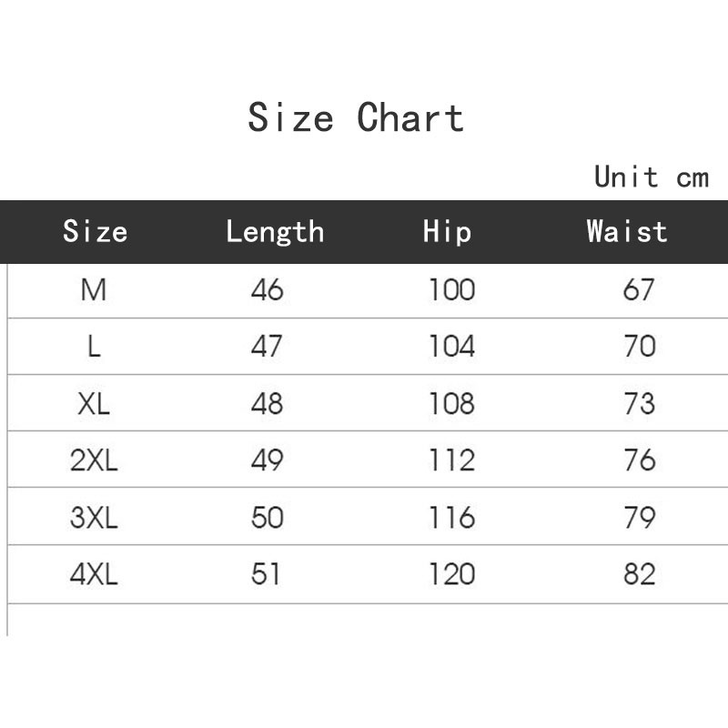Click waist value 82
Viewport: 728px width, 728px height.
click(639, 574)
